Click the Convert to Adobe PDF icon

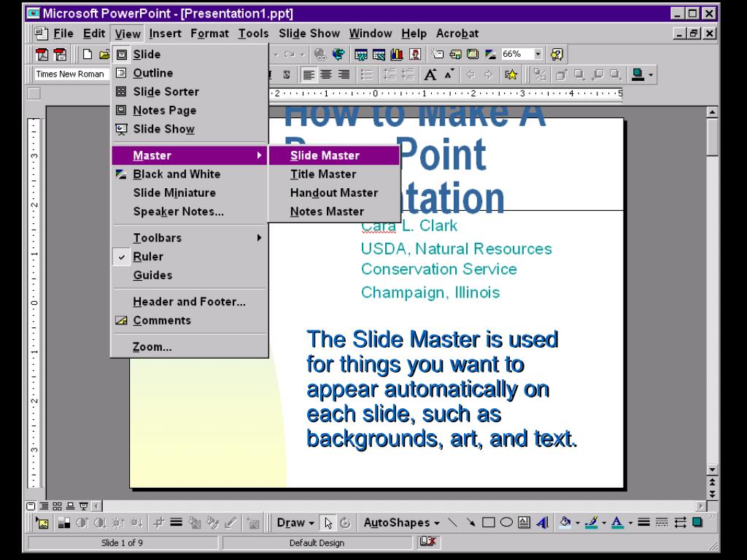click(x=42, y=54)
